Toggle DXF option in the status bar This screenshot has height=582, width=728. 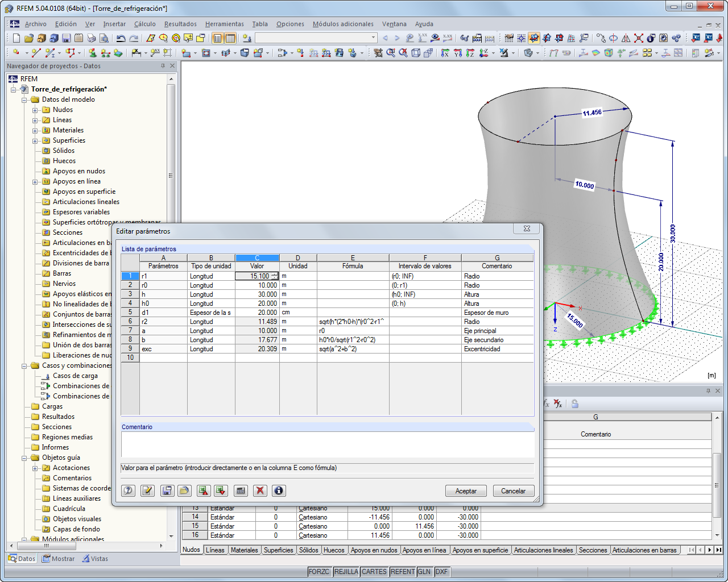click(442, 572)
